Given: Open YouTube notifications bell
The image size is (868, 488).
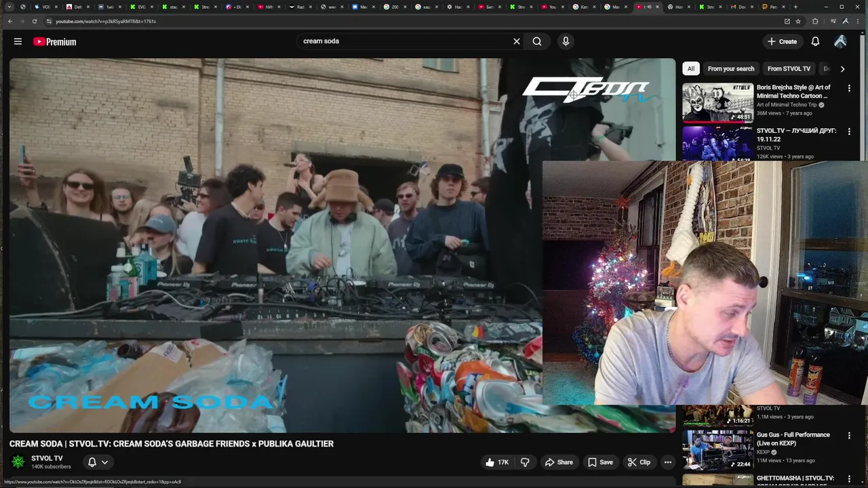Looking at the screenshot, I should (815, 41).
